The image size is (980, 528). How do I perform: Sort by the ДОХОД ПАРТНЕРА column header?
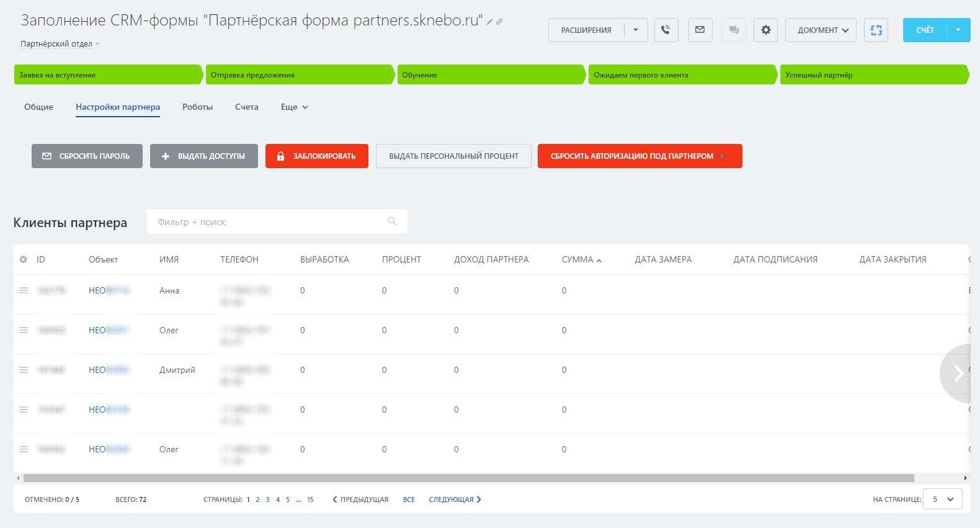point(491,259)
